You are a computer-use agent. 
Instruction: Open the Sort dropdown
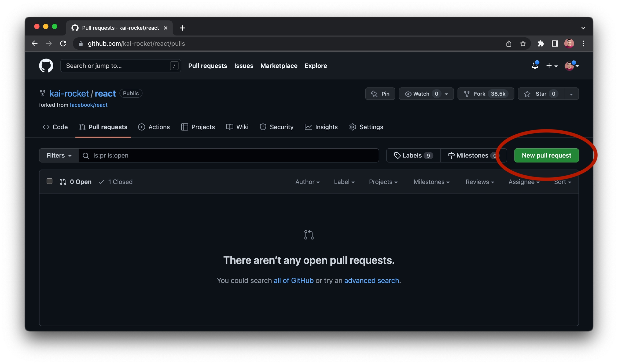point(562,182)
